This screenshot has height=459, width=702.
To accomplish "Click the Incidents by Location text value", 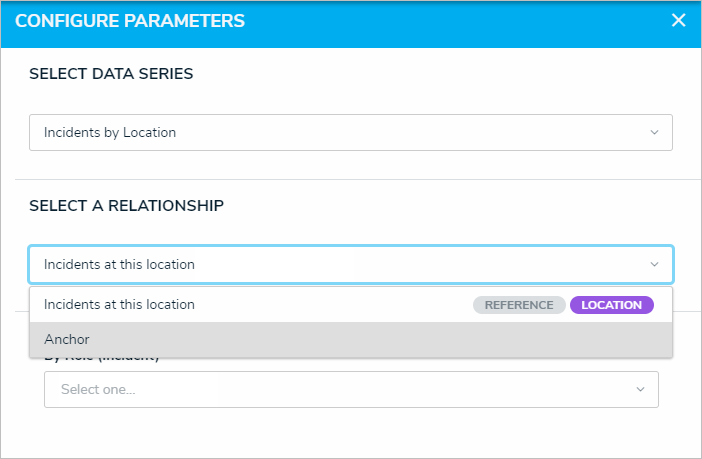I will (110, 132).
